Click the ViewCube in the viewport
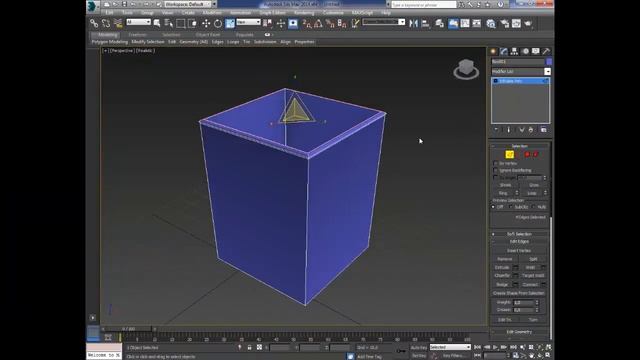The height and width of the screenshot is (360, 640). (466, 69)
